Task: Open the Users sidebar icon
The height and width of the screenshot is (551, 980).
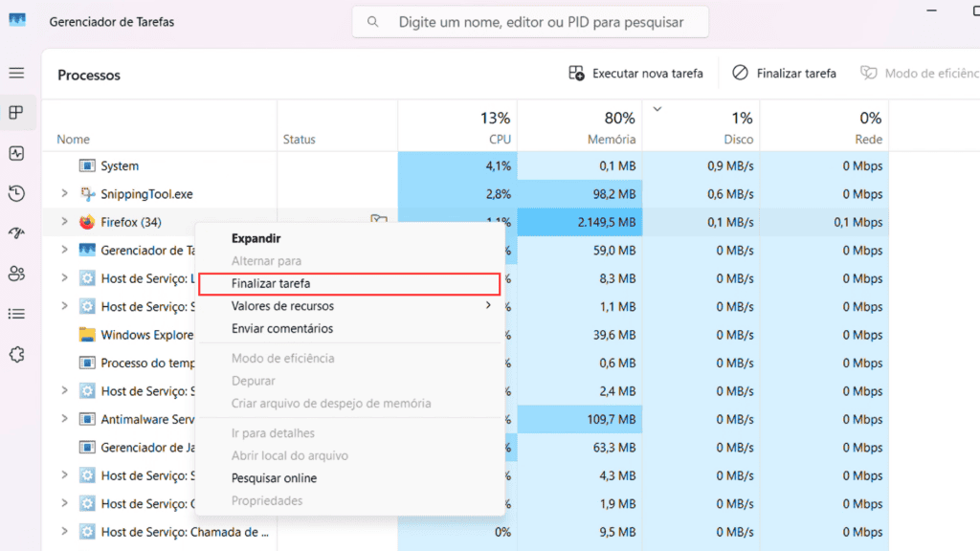Action: (17, 273)
